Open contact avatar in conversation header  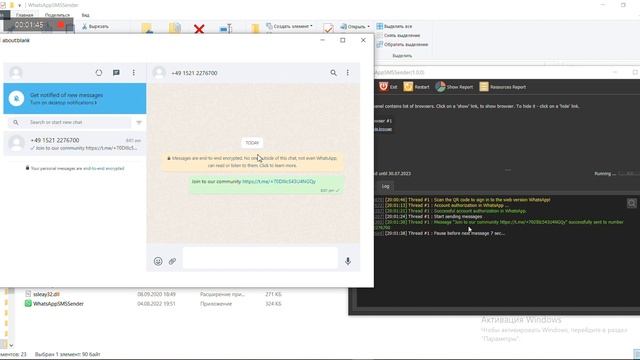pyautogui.click(x=159, y=73)
